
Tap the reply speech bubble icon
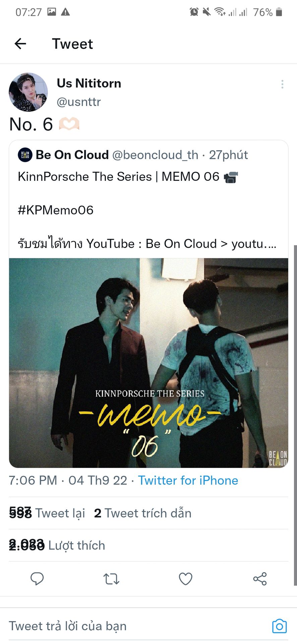point(37,579)
